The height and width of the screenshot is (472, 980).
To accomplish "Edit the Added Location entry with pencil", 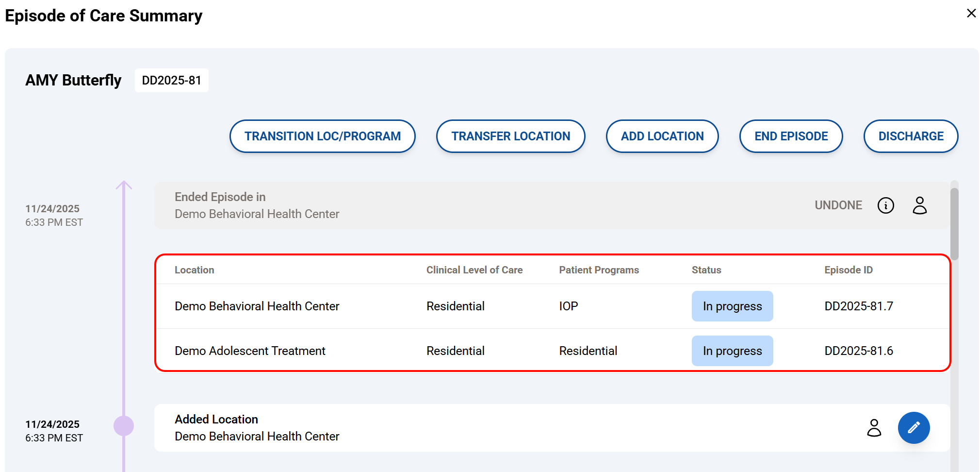I will point(913,428).
